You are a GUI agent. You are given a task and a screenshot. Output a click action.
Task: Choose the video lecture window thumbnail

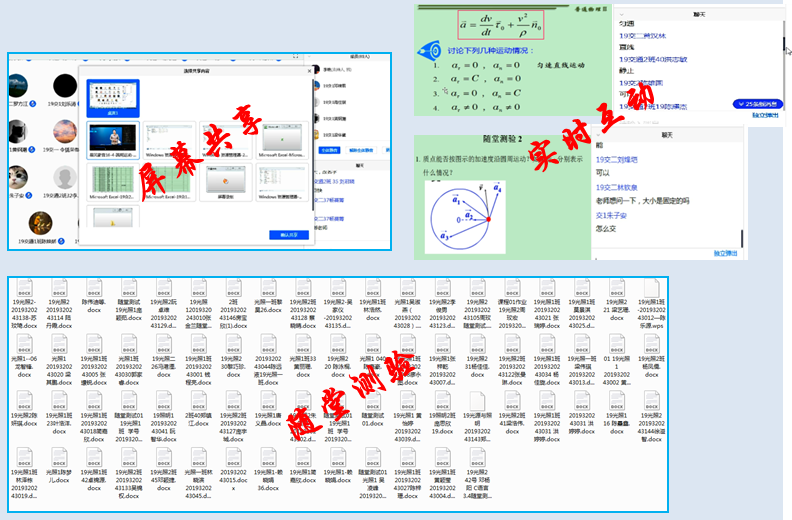click(111, 139)
